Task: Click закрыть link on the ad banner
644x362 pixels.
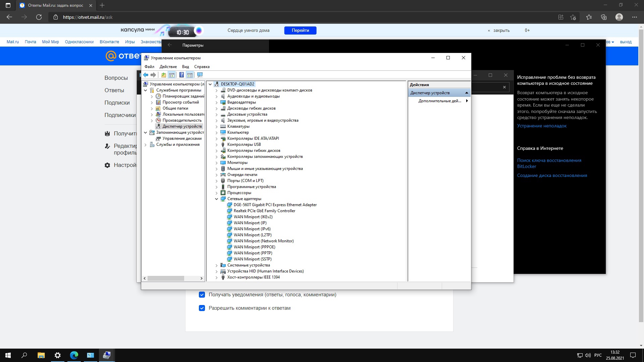Action: pos(501,31)
